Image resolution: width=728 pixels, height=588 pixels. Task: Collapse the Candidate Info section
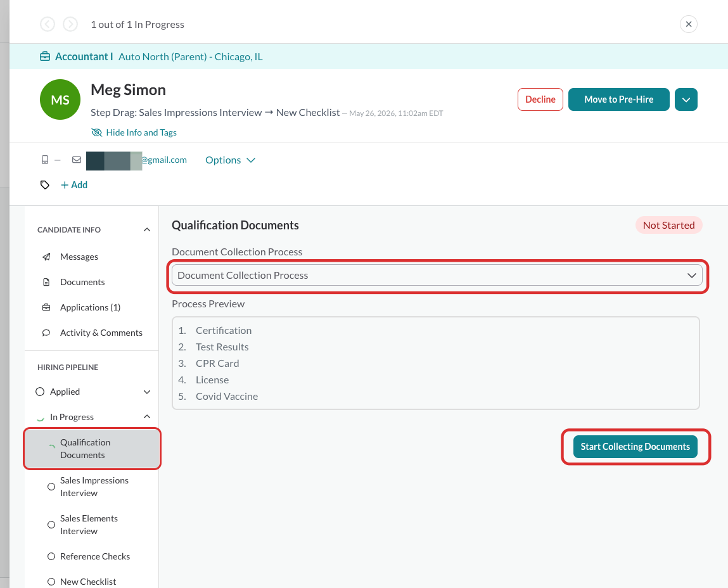(x=147, y=229)
